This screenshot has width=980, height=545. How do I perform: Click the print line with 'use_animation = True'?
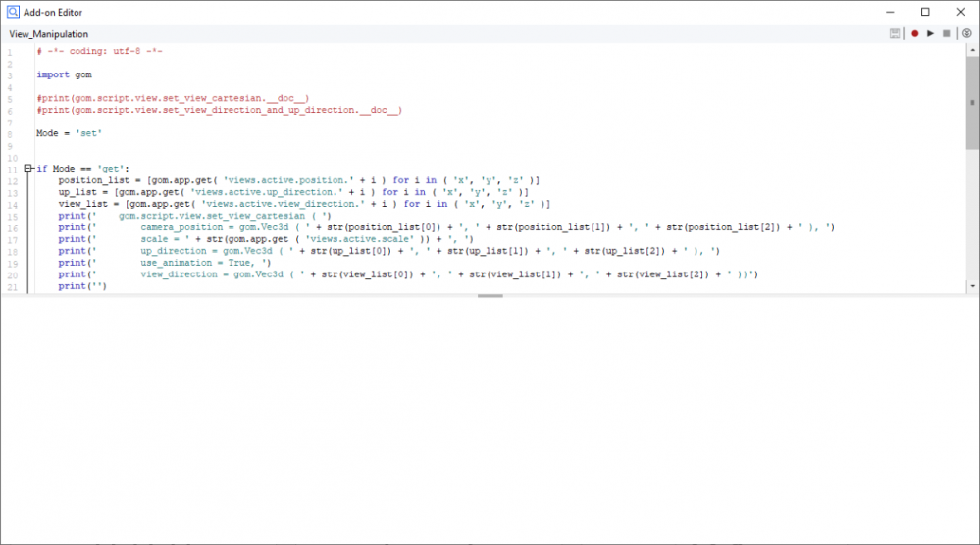click(165, 263)
